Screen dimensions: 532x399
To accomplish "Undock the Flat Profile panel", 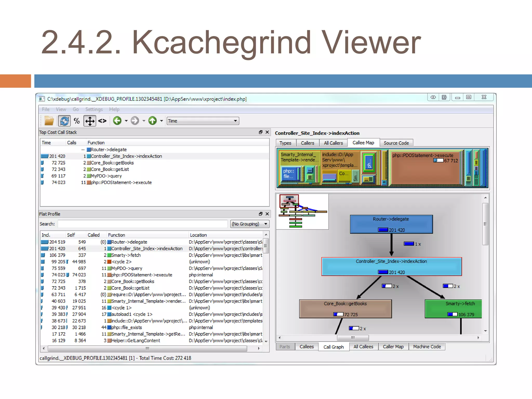I will (261, 214).
